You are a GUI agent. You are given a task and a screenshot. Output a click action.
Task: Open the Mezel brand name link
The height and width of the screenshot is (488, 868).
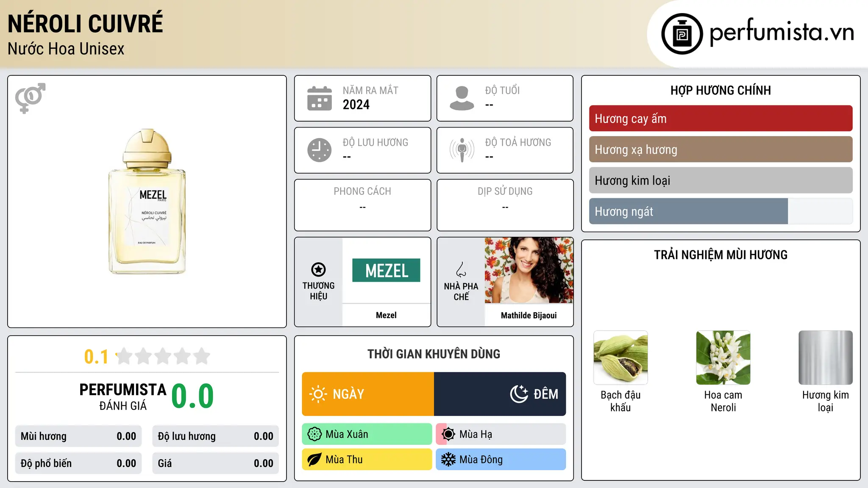386,315
